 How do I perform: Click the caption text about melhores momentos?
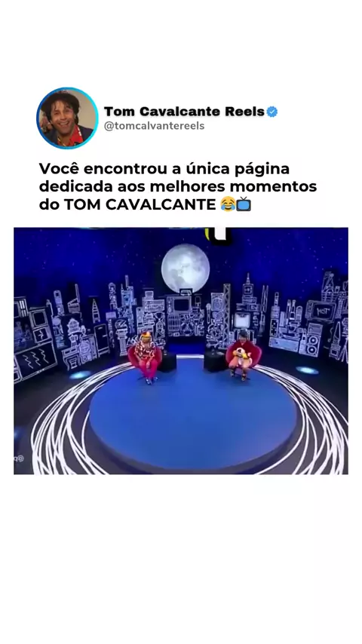point(177,186)
